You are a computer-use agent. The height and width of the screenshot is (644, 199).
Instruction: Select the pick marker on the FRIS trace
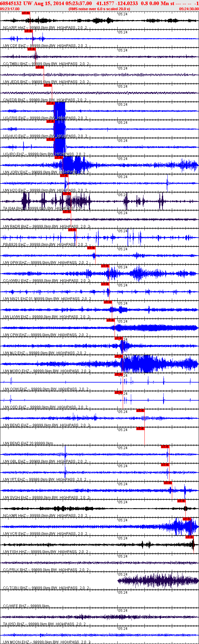coord(50,103)
